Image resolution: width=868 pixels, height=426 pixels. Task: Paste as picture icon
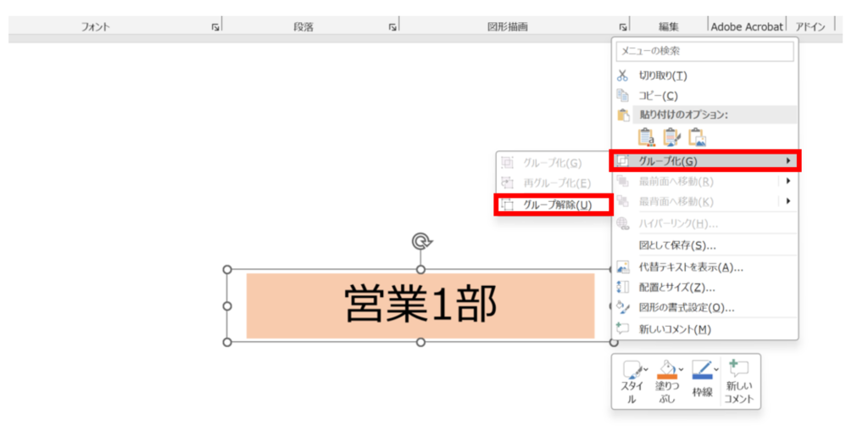pos(698,137)
